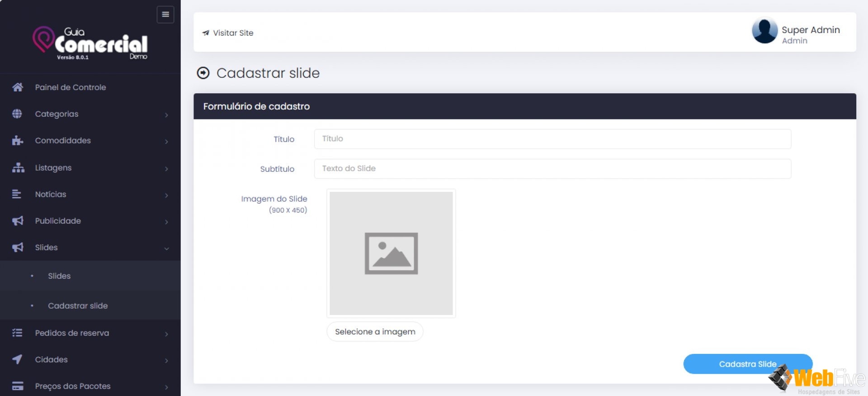Click the megaphone icon beside Publicidade
Screen dimensions: 868x396
[18, 221]
